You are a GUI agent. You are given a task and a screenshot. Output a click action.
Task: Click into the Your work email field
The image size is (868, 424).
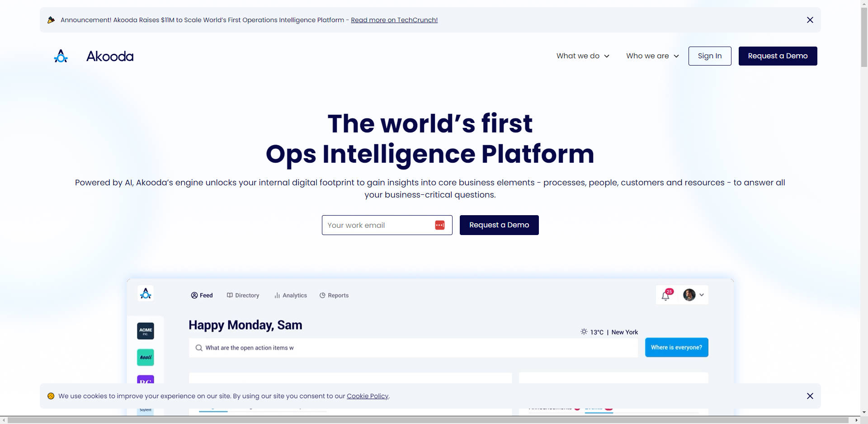coord(377,225)
